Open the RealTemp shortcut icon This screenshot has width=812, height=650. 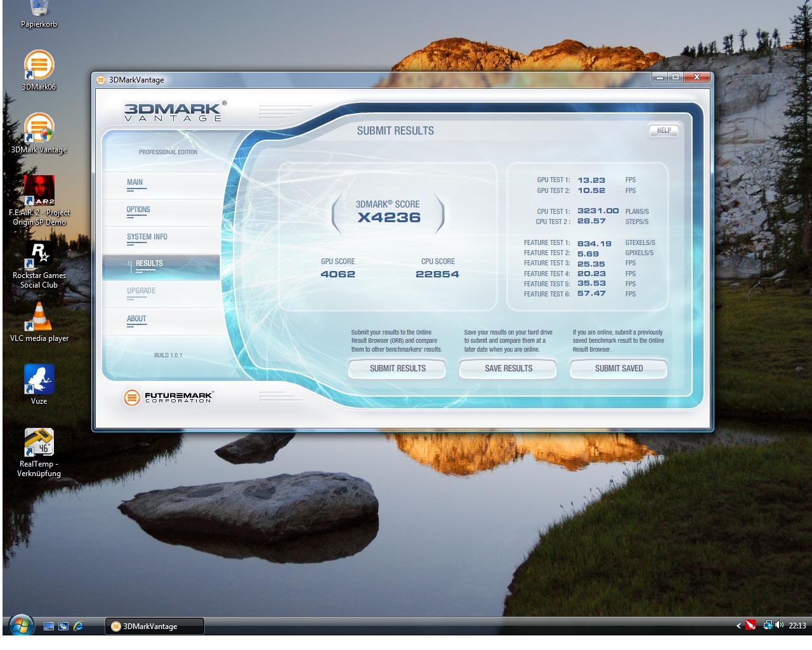click(39, 453)
